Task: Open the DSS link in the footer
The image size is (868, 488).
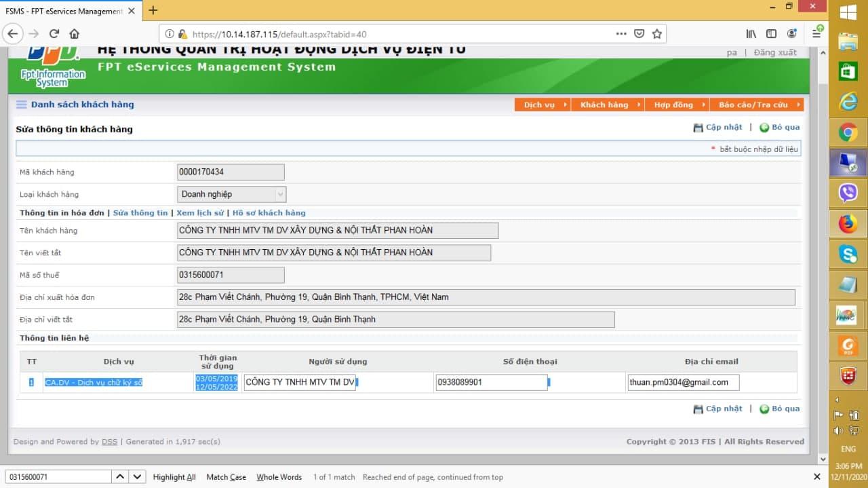Action: [109, 442]
